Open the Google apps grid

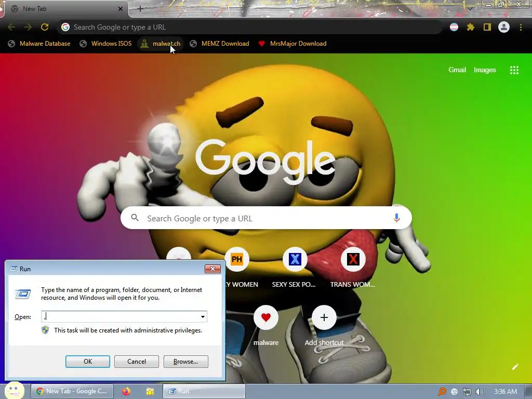(514, 70)
